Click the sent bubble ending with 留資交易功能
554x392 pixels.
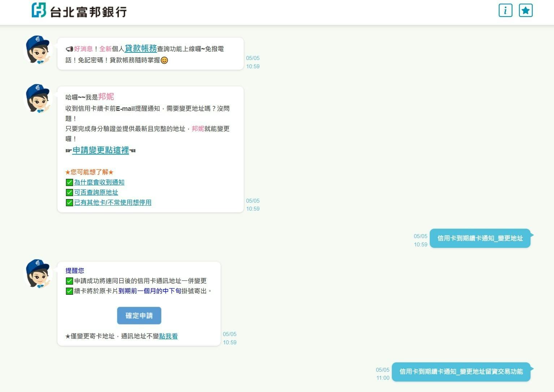[x=461, y=372]
